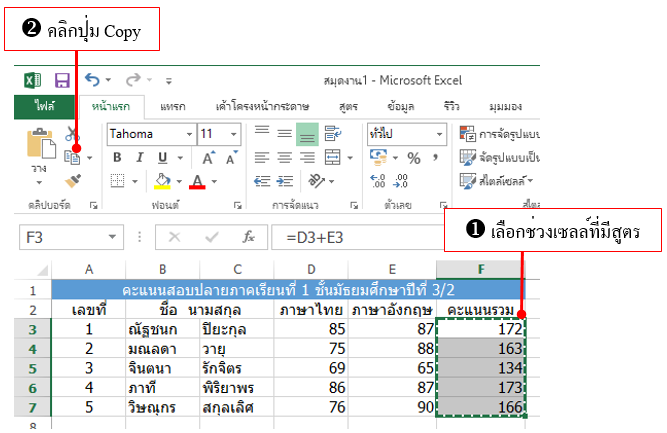Open the ไฟล์ (File) tab
Screen dimensions: 667x433
44,106
